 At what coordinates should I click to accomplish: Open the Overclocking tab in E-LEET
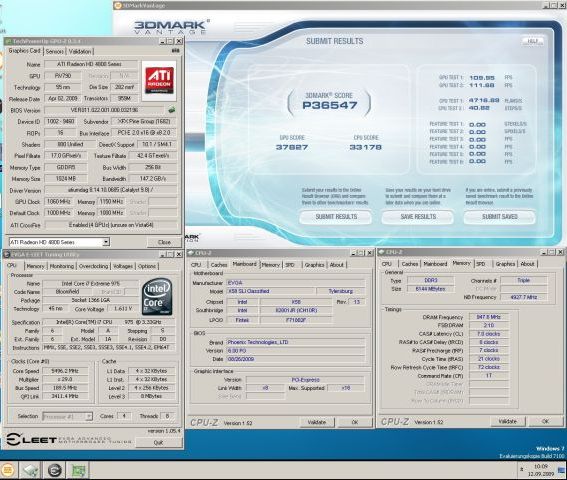pyautogui.click(x=93, y=266)
